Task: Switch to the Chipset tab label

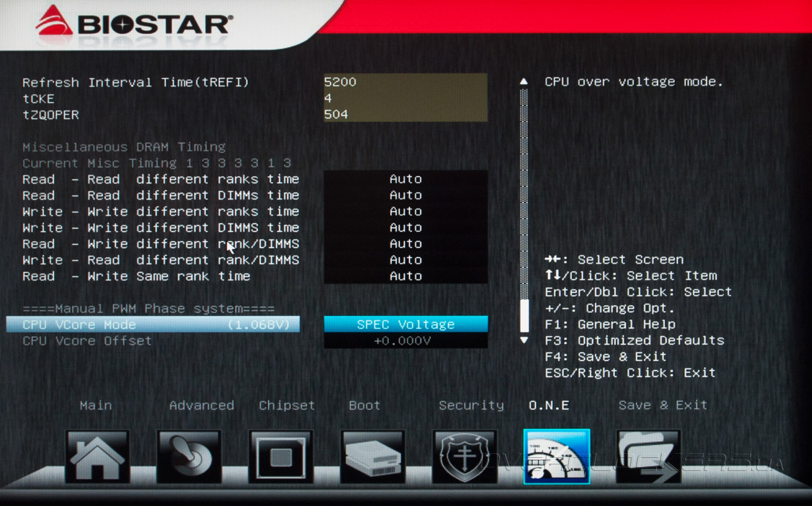Action: pyautogui.click(x=287, y=406)
